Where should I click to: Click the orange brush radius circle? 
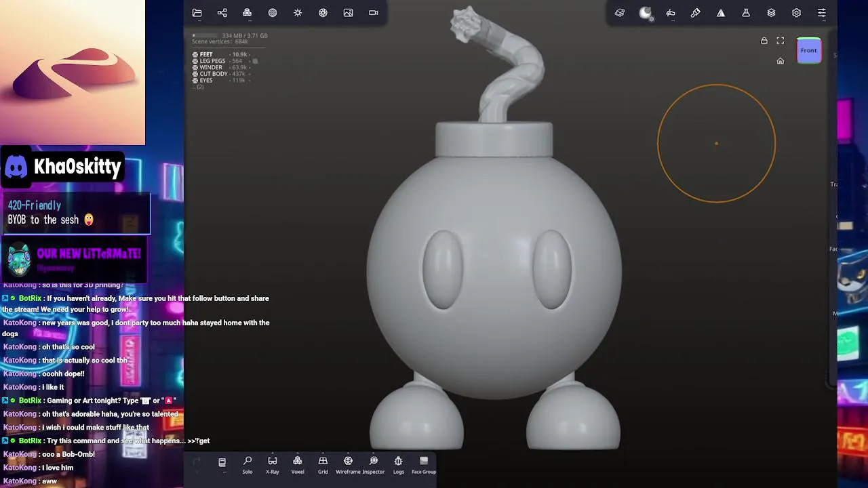717,144
